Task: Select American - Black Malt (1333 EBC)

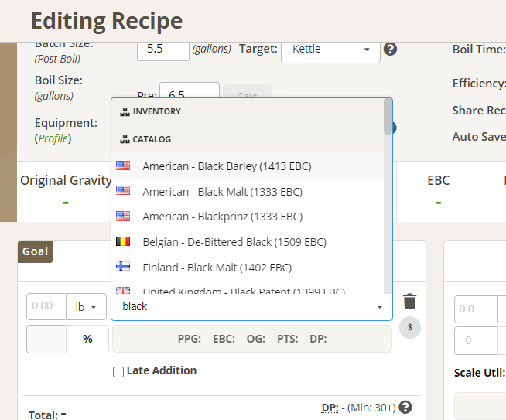Action: pyautogui.click(x=222, y=191)
